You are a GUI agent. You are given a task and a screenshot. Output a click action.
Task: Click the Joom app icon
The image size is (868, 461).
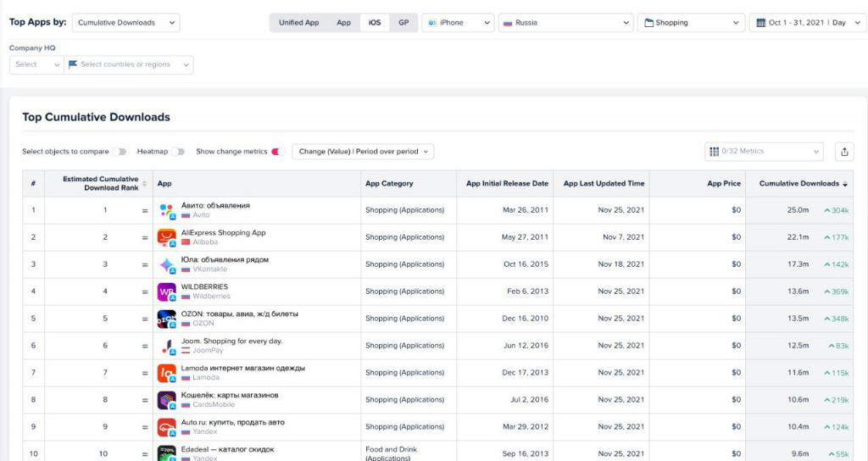tap(167, 346)
